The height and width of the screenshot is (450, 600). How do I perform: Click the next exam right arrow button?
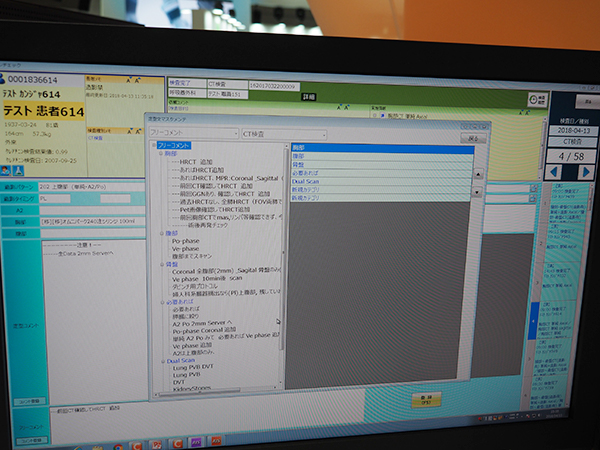(x=585, y=172)
